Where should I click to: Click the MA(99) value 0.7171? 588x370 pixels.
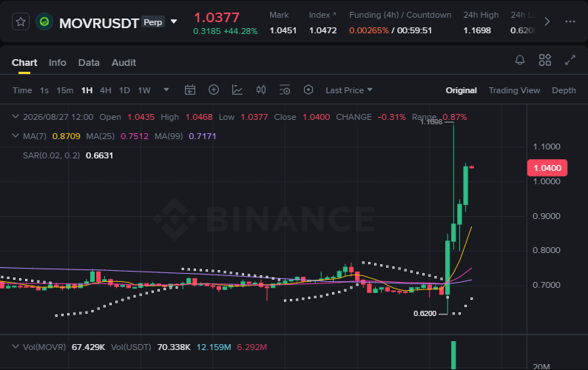pyautogui.click(x=203, y=136)
